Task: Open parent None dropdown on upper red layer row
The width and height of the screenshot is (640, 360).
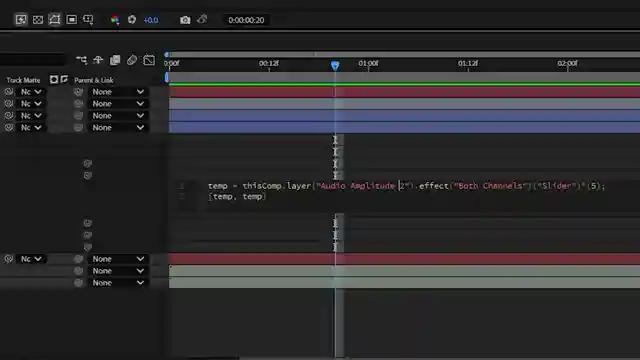Action: coord(118,92)
